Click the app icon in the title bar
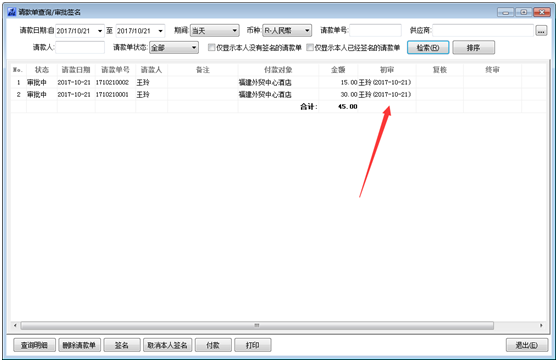Viewport: 558px width, 362px height. click(x=12, y=12)
